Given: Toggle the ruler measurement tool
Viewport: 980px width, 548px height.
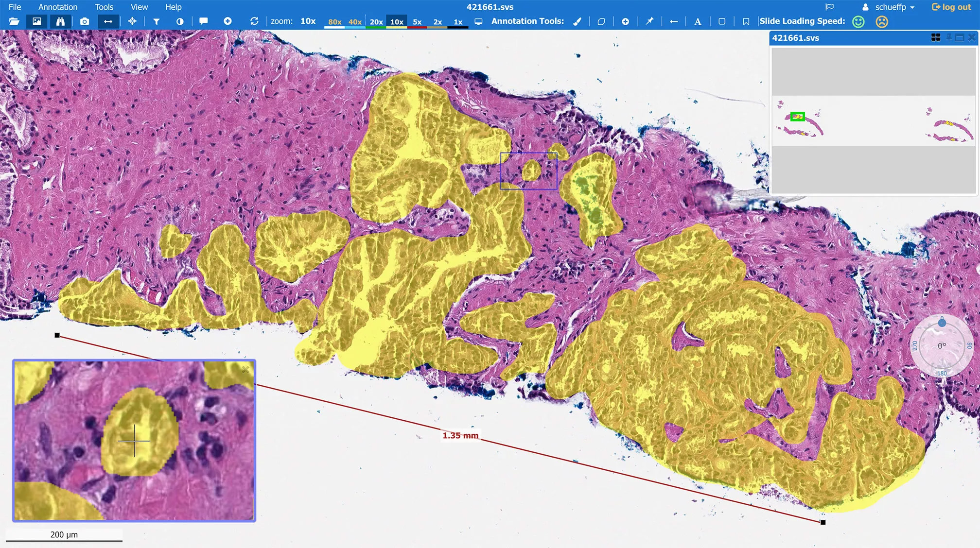Looking at the screenshot, I should 108,21.
